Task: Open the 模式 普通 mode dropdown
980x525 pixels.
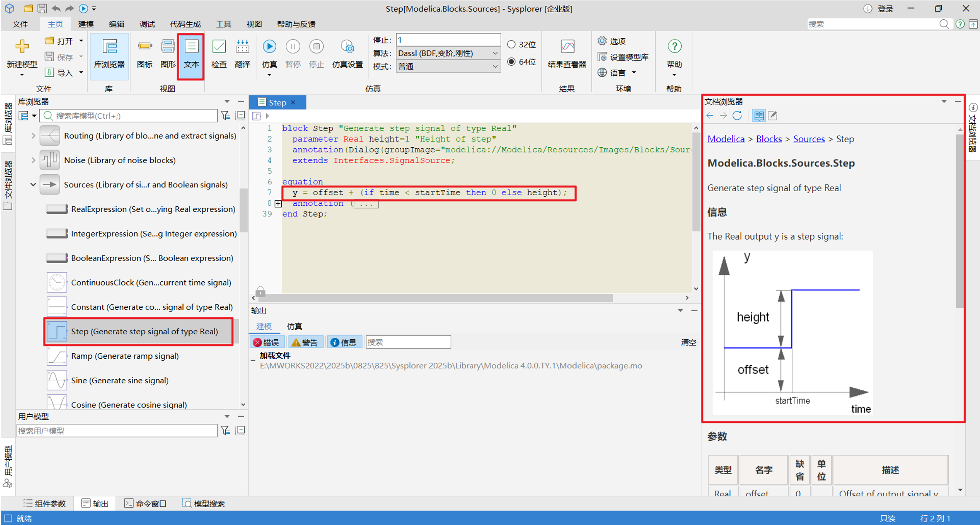Action: pyautogui.click(x=495, y=67)
